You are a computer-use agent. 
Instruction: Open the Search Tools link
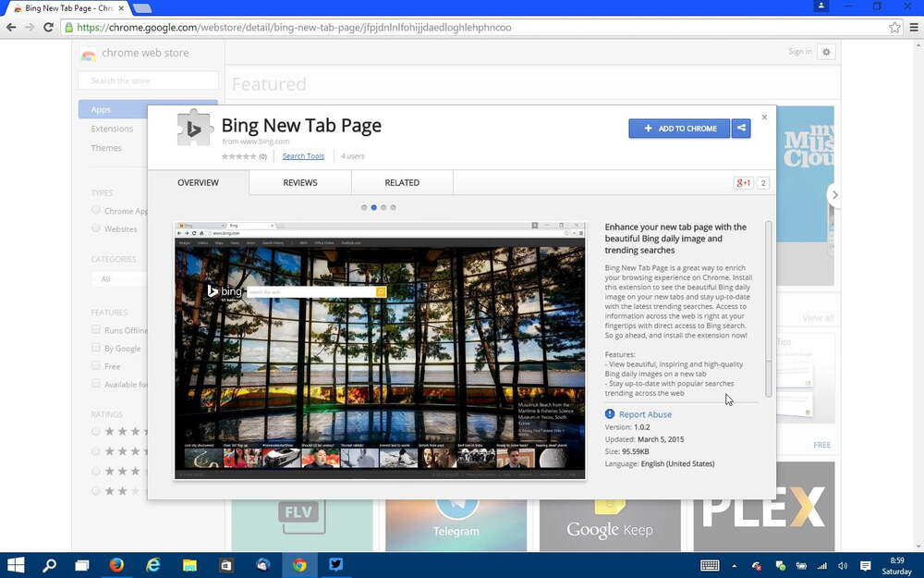pos(303,155)
